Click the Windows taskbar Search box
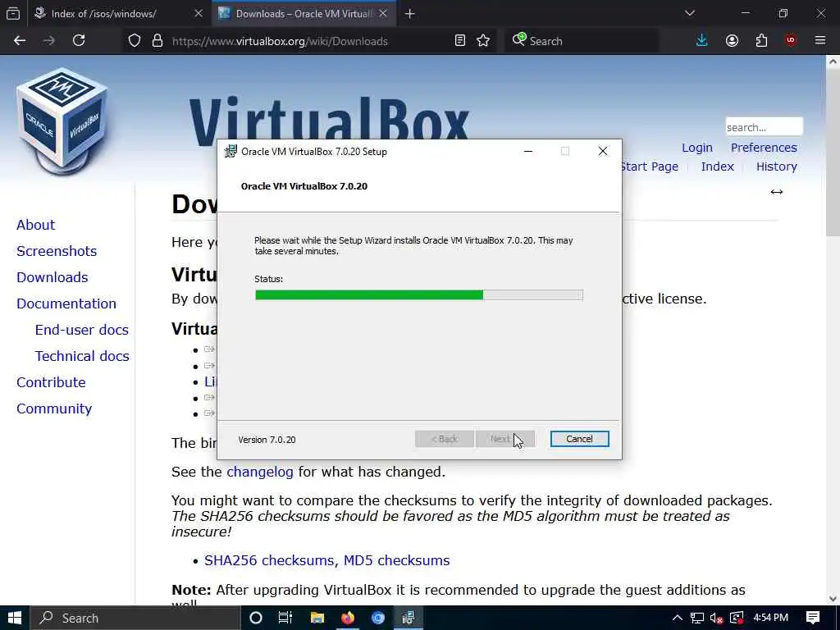The image size is (840, 630). (135, 618)
